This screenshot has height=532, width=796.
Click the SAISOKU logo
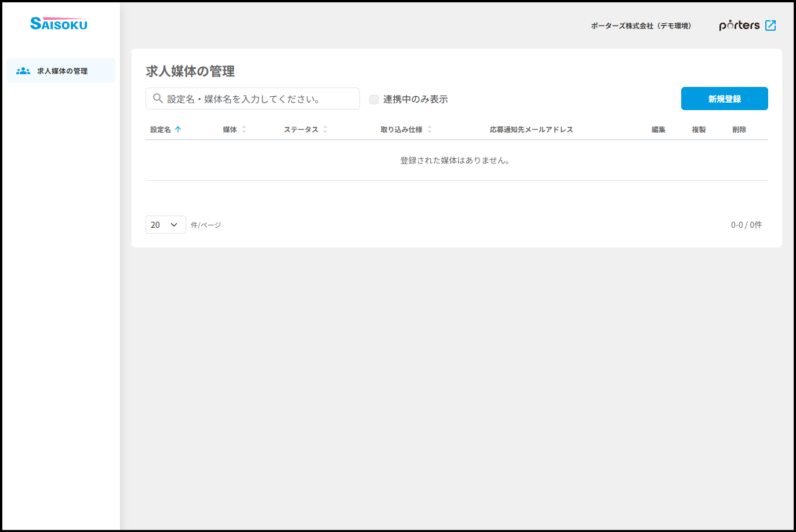(59, 24)
